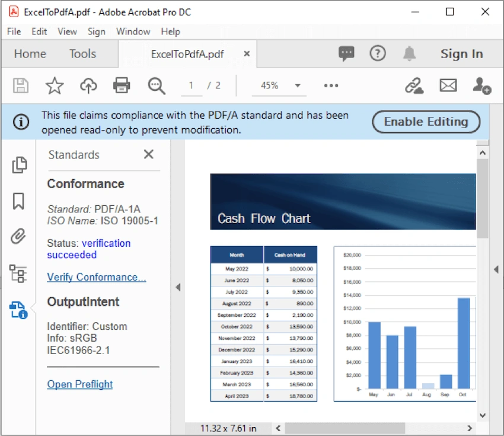Open notifications bell icon
The height and width of the screenshot is (436, 504).
(409, 53)
